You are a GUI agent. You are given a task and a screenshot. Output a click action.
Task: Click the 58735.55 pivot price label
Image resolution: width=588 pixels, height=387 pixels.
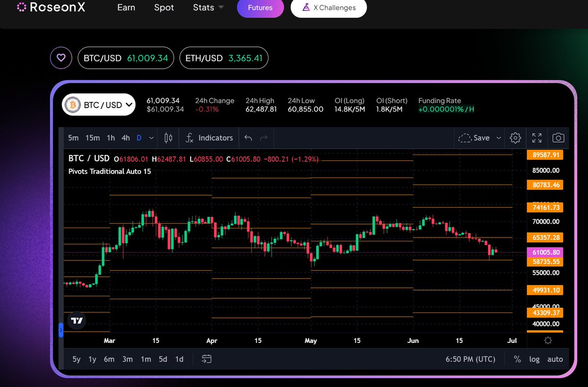pos(545,262)
